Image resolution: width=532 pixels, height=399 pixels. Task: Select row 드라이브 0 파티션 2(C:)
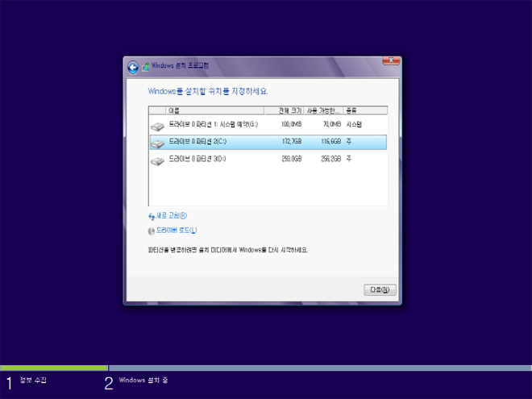point(268,142)
